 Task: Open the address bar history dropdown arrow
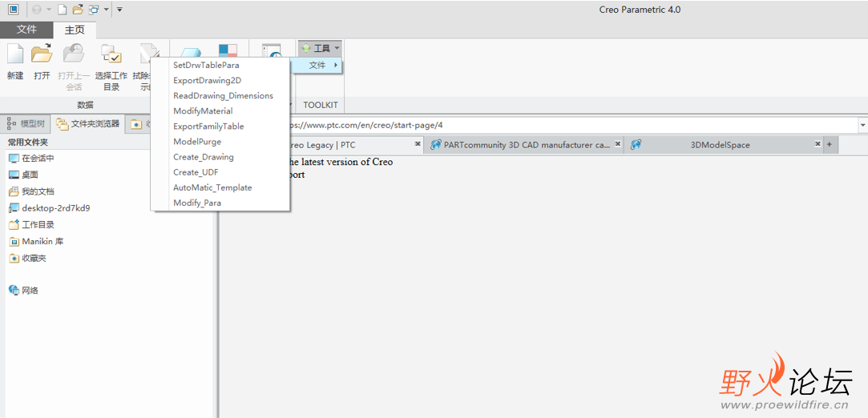tap(862, 125)
